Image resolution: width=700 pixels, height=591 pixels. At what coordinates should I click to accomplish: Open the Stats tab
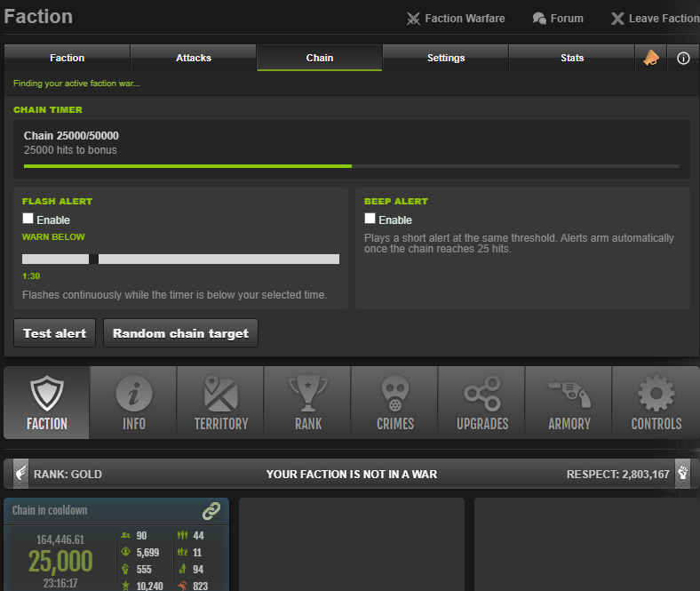pos(572,58)
